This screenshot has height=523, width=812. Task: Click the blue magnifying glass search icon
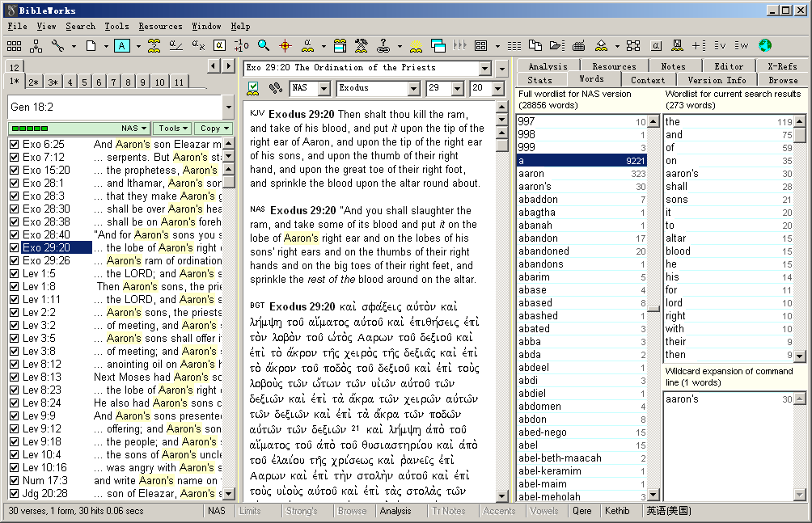(x=264, y=46)
